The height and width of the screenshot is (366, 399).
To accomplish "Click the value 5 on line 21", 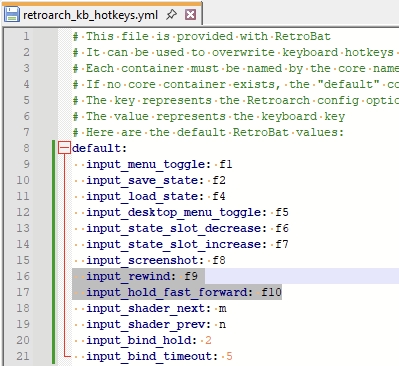I will click(229, 356).
